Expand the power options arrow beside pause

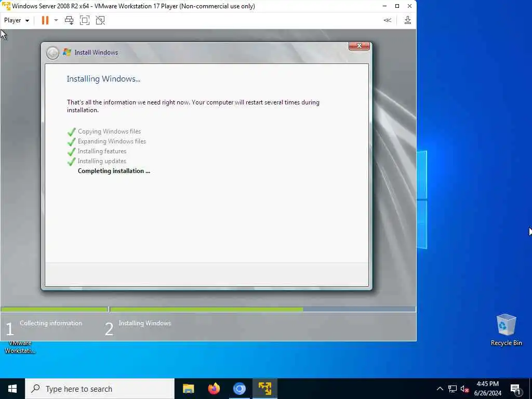[56, 20]
